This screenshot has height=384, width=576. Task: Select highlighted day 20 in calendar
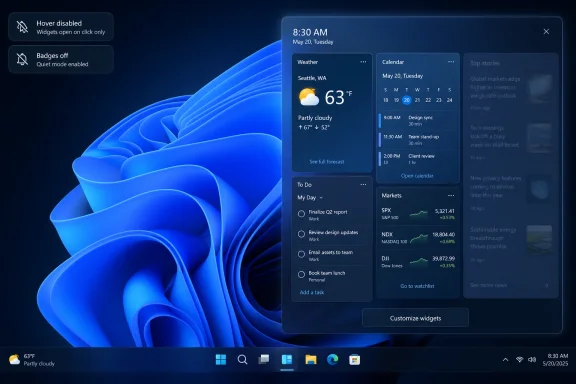point(407,100)
